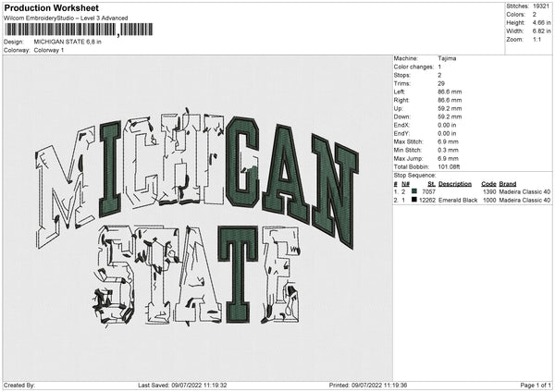The height and width of the screenshot is (392, 555).
Task: Select thread code 1390
Action: coord(489,191)
